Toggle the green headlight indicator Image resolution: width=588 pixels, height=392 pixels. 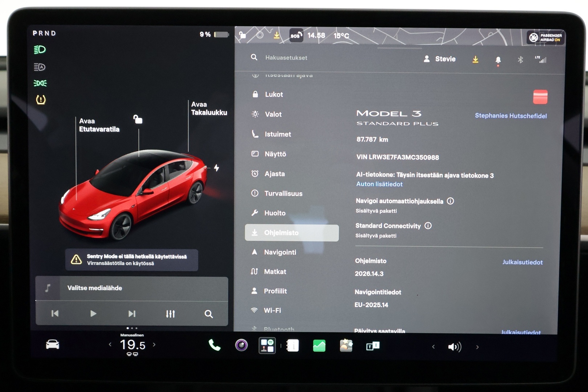[x=40, y=50]
